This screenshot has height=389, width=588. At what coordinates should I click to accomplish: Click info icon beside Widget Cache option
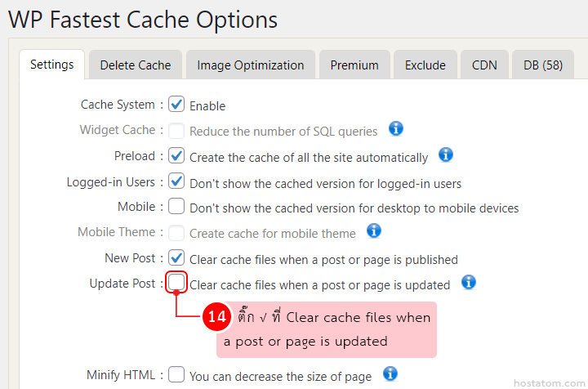click(396, 128)
